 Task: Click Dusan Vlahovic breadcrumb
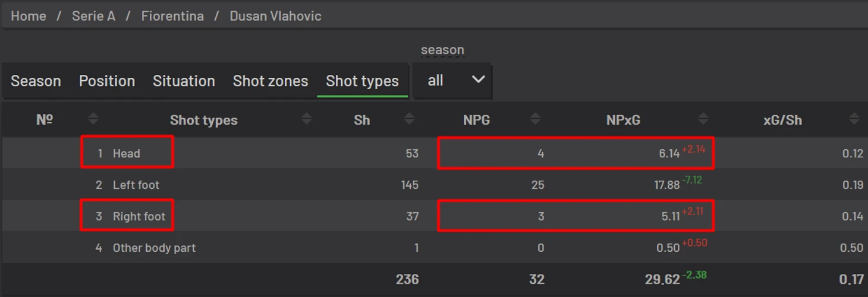click(x=276, y=16)
